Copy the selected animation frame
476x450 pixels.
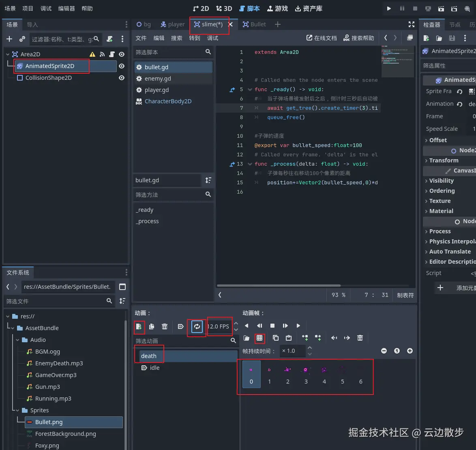276,338
